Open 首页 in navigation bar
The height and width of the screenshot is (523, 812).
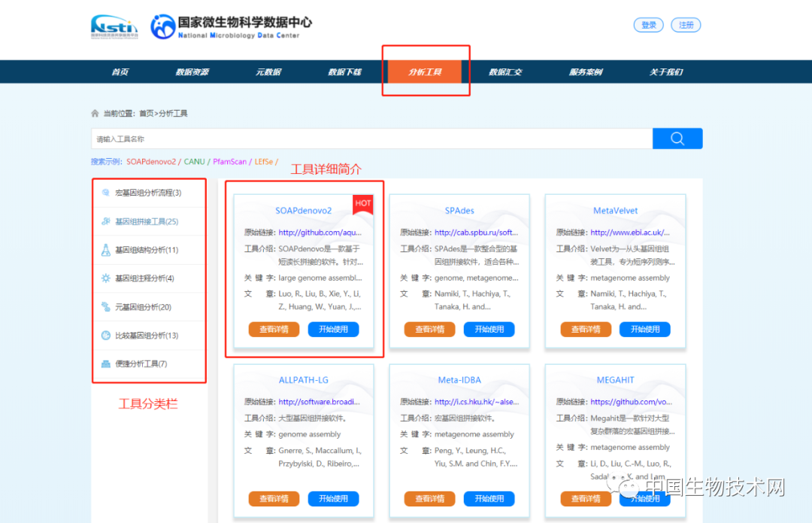[x=120, y=72]
